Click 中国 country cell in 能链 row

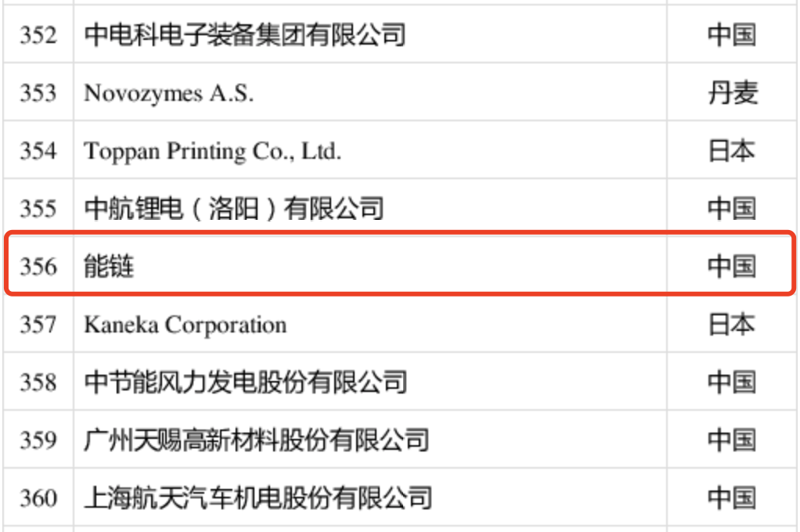(x=732, y=267)
